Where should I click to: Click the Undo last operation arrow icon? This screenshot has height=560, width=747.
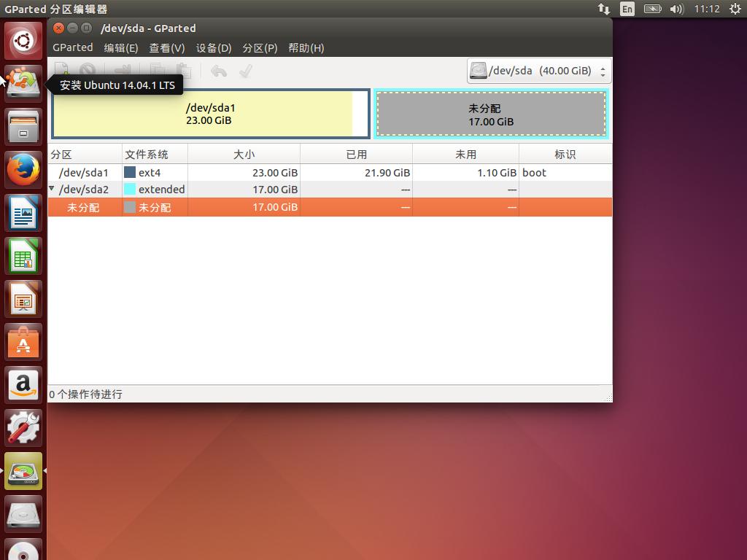coord(218,71)
